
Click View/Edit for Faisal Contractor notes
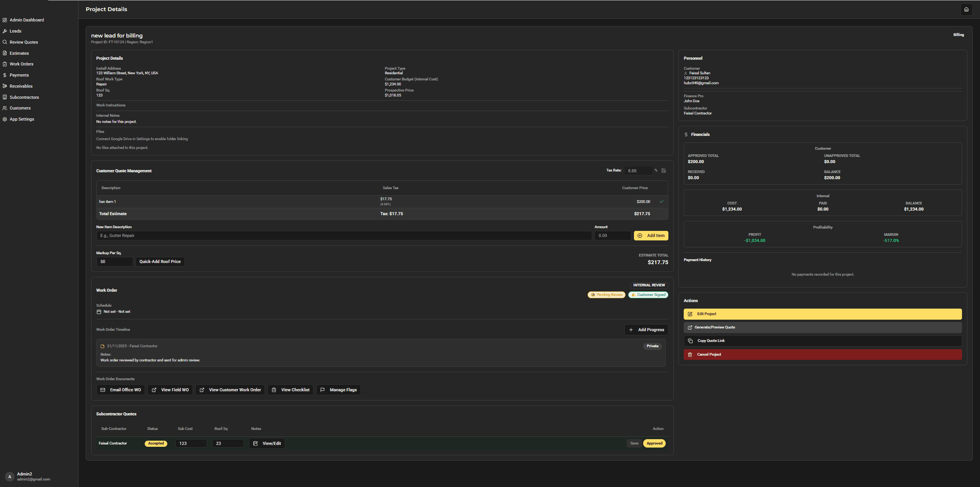(x=267, y=443)
